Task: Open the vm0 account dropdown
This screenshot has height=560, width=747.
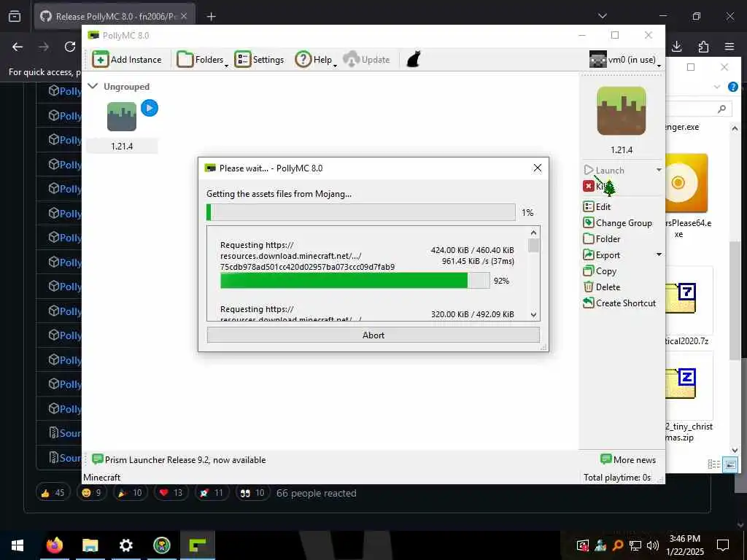Action: click(625, 60)
